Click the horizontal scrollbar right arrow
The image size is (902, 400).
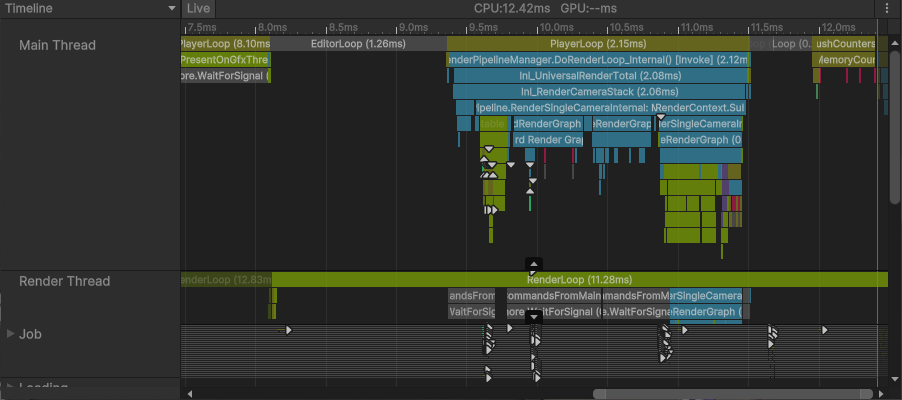pyautogui.click(x=880, y=394)
